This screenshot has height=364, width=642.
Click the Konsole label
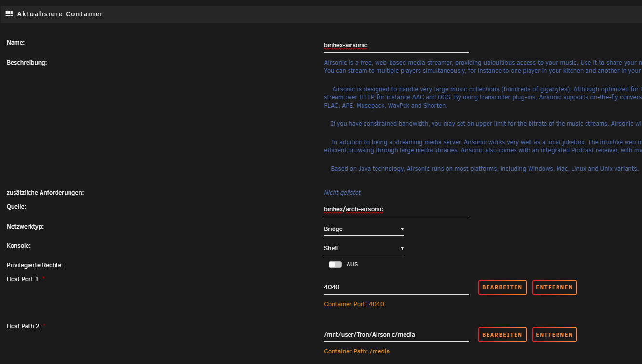[19, 246]
